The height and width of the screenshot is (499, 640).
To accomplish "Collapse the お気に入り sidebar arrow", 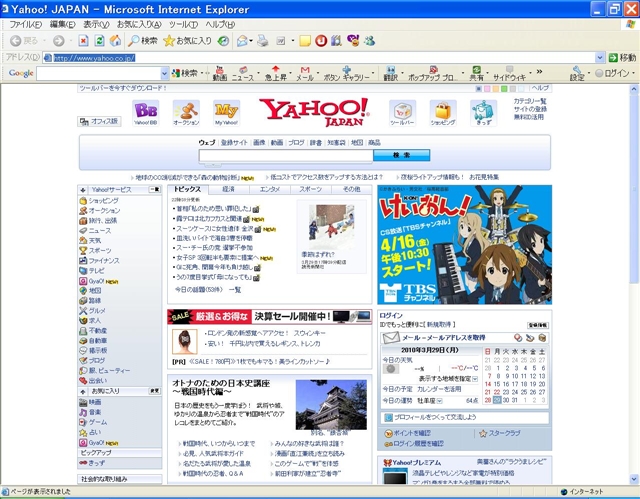I will pos(83,391).
